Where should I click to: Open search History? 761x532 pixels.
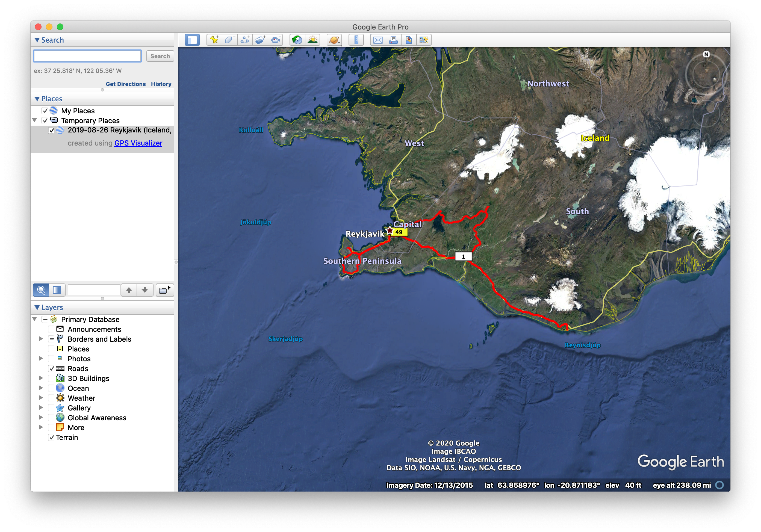(x=161, y=84)
